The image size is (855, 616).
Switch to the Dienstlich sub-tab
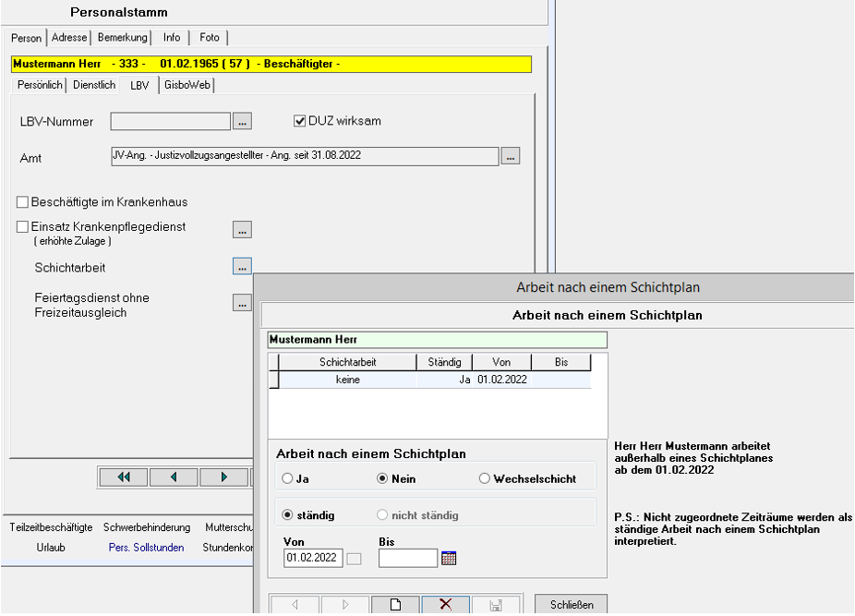94,85
